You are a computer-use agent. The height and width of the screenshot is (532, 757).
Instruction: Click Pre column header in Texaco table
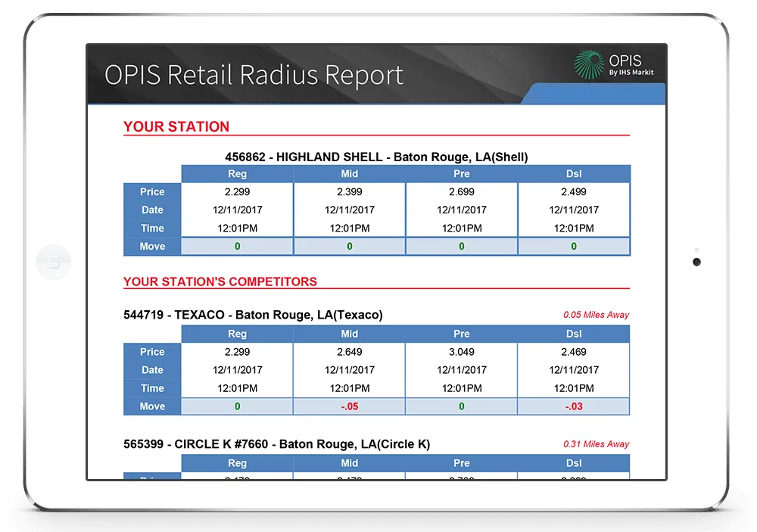tap(462, 334)
